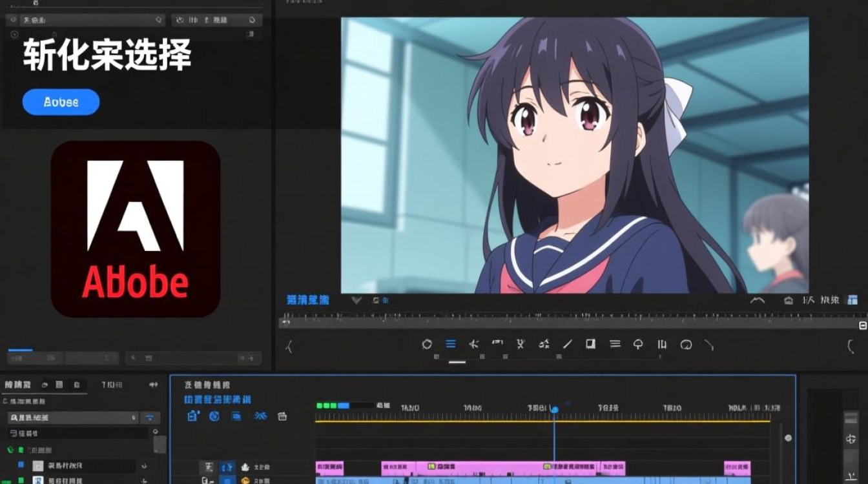Select the first pink clip on the timeline
The image size is (868, 484).
click(x=329, y=468)
